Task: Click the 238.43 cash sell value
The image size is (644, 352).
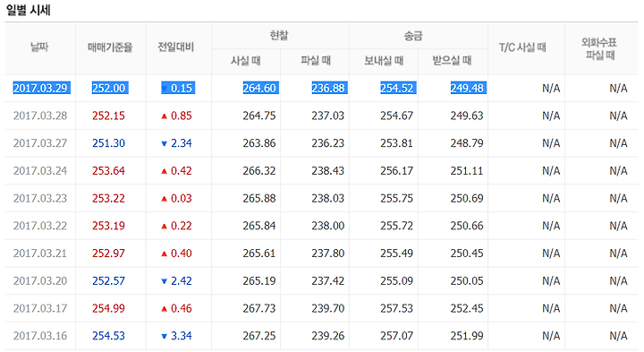Action: point(327,171)
